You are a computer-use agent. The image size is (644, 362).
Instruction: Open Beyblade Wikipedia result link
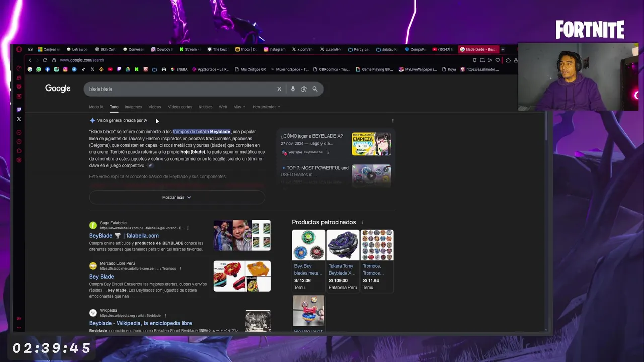click(x=140, y=323)
